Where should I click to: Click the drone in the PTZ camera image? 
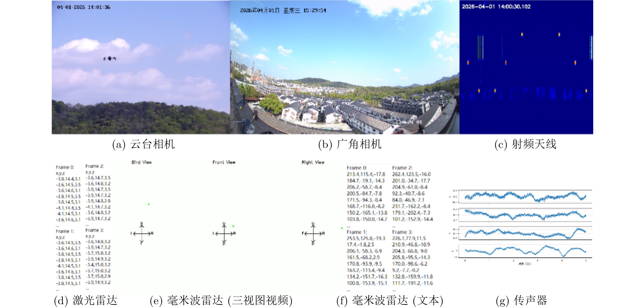[110, 59]
